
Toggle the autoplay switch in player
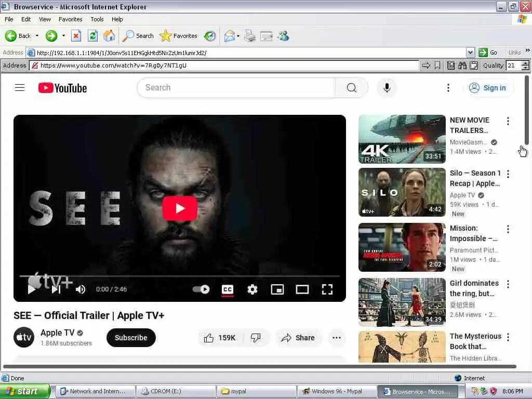[x=201, y=289]
